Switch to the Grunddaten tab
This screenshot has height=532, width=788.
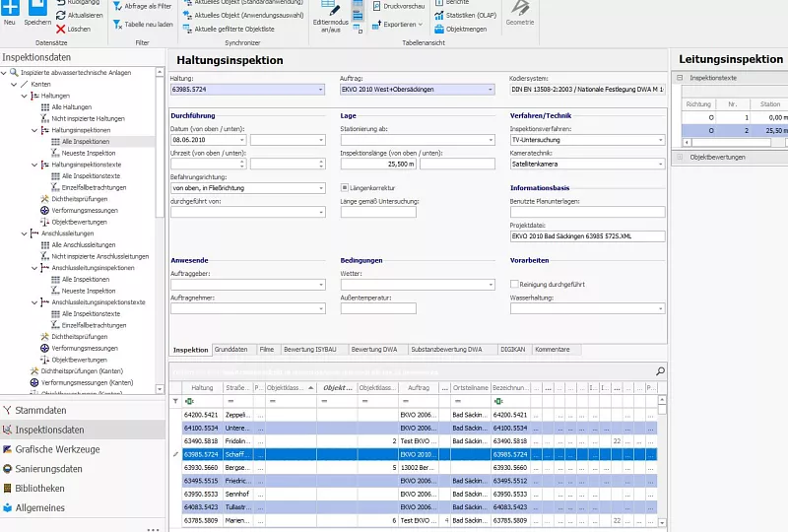(230, 350)
